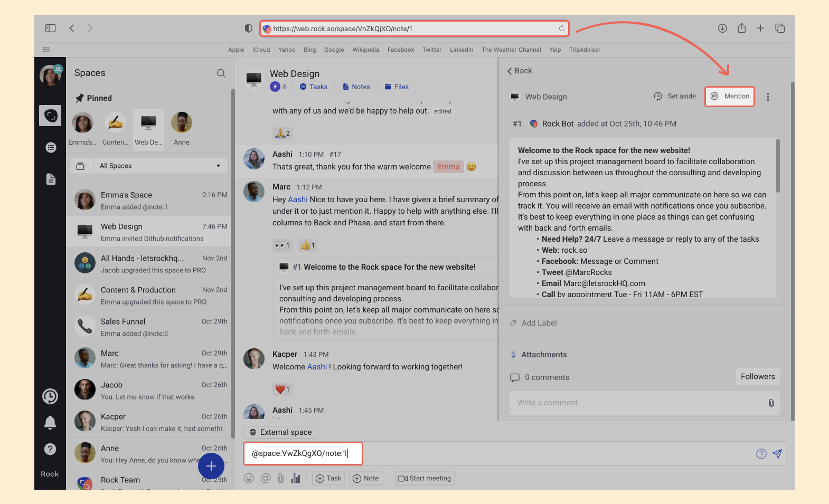This screenshot has height=504, width=829.
Task: Open Jacob conversation in list
Action: (x=149, y=390)
